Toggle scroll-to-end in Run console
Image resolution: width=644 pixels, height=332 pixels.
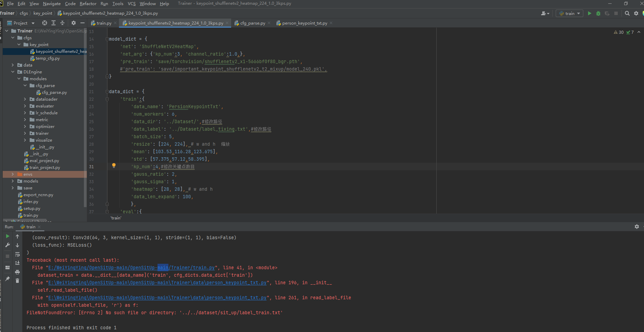click(x=17, y=263)
